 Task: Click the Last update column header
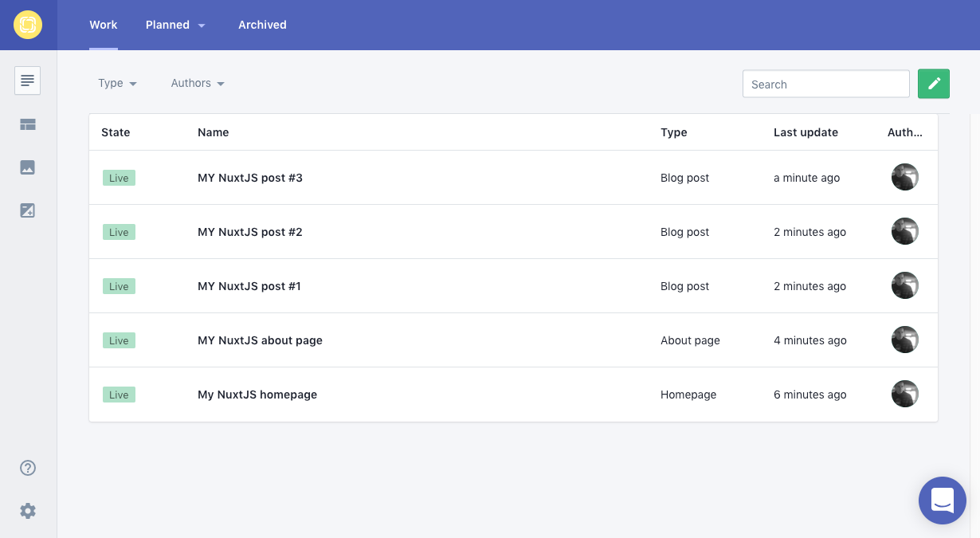[806, 132]
